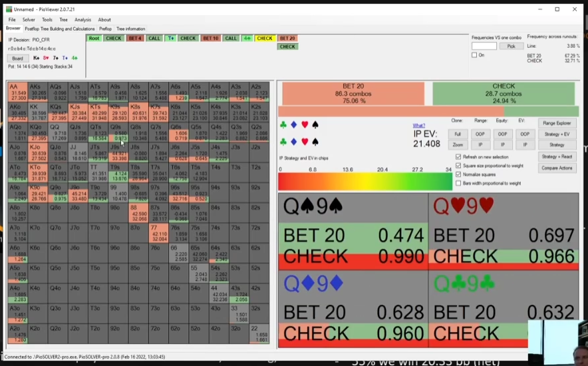Viewport: 588px width, 366px height.
Task: Open the File menu
Action: 12,19
